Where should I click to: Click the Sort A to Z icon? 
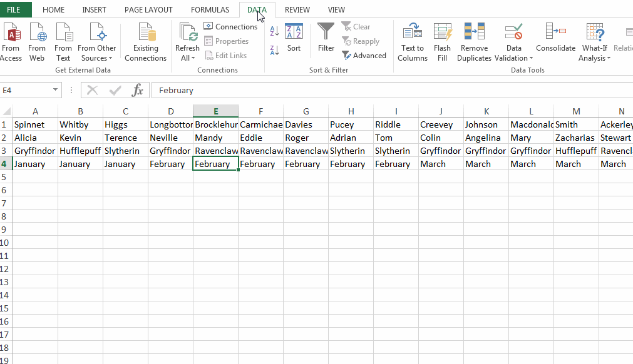pos(274,31)
